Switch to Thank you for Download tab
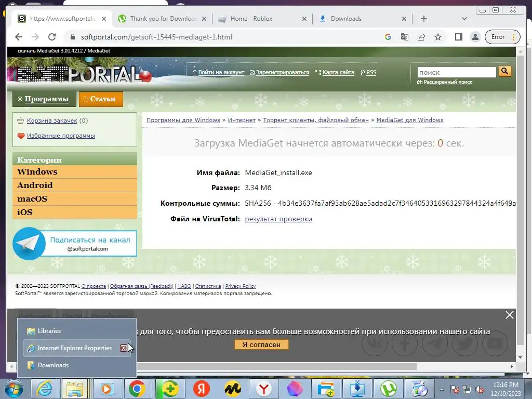532x399 pixels. pos(164,19)
